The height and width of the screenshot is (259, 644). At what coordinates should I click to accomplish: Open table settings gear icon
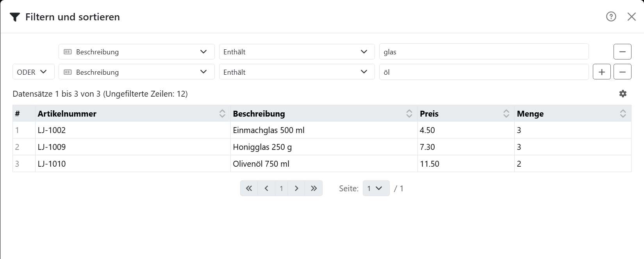pyautogui.click(x=623, y=94)
